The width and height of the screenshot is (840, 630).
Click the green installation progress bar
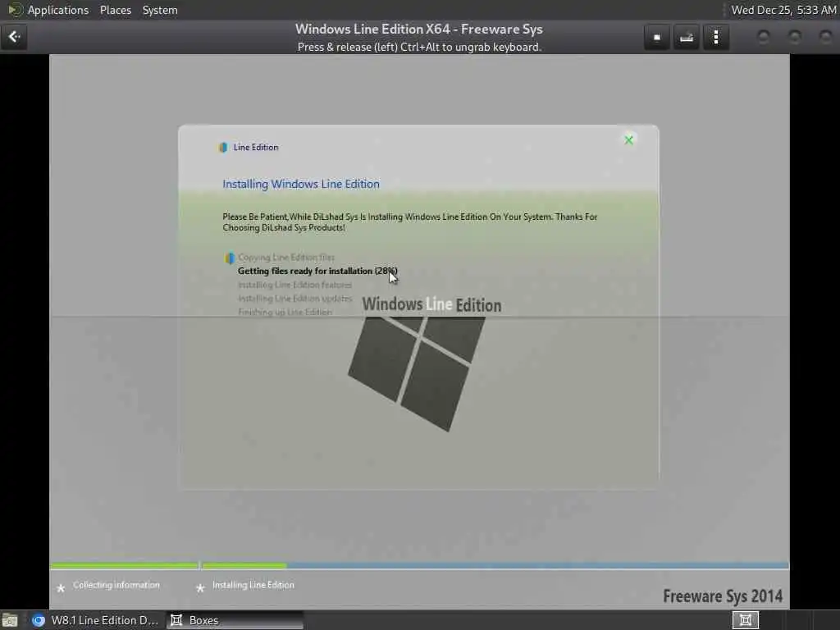tap(168, 565)
